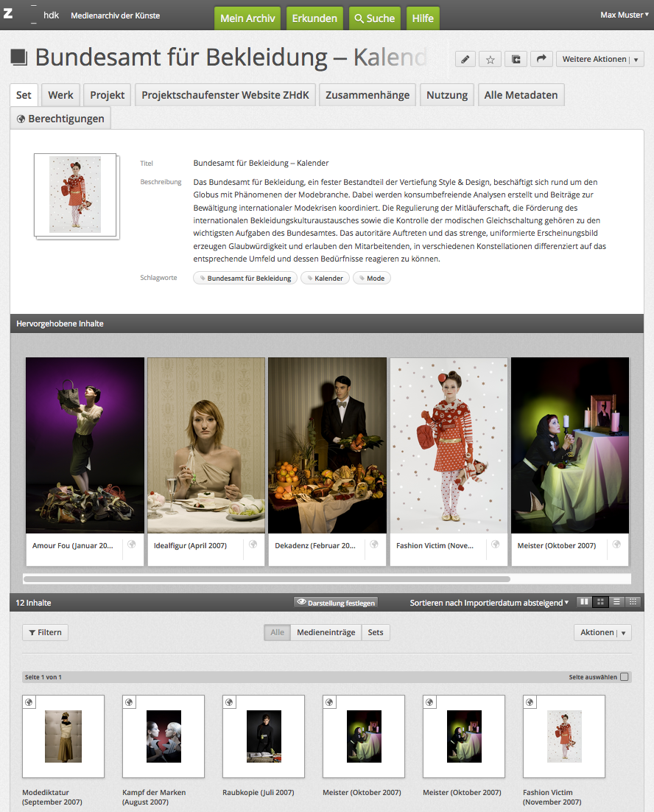Viewport: 654px width, 812px height.
Task: Toggle the 'Sets' content filter
Action: (376, 632)
